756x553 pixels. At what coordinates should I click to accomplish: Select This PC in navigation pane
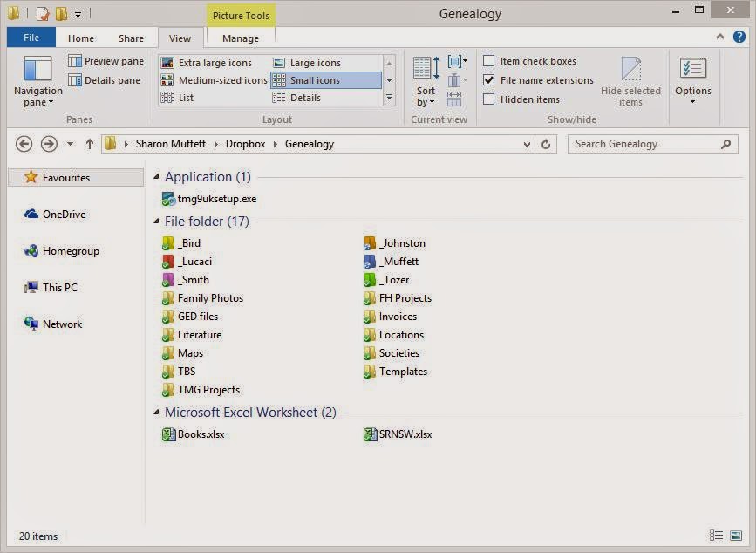click(51, 287)
